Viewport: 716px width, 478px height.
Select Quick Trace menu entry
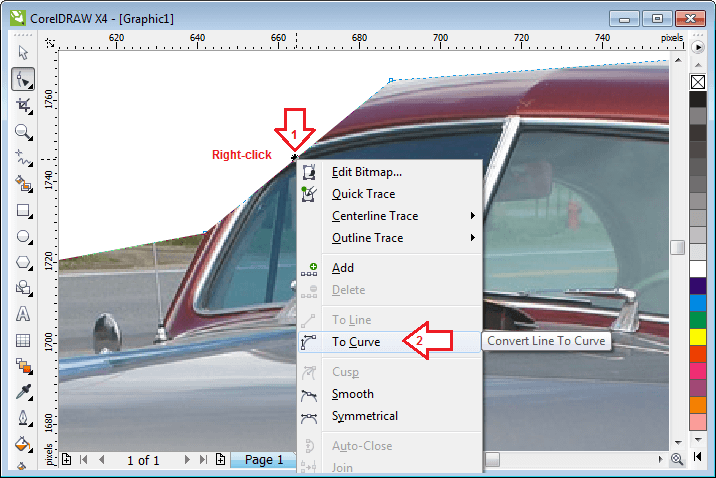363,194
